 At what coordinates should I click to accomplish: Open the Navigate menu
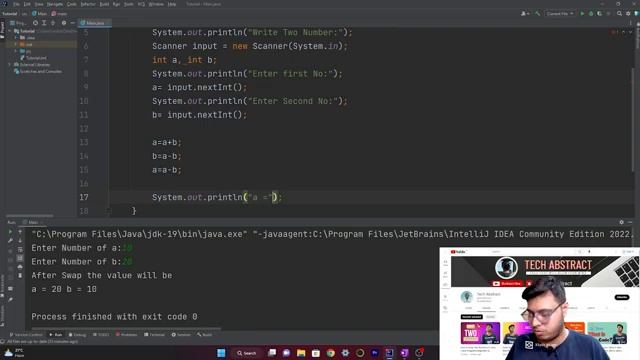[x=55, y=4]
